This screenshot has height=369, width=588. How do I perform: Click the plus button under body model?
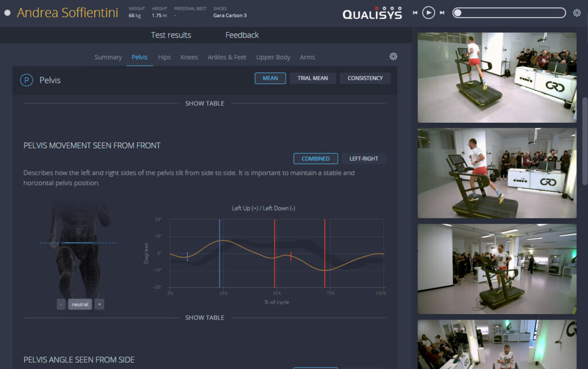[99, 304]
